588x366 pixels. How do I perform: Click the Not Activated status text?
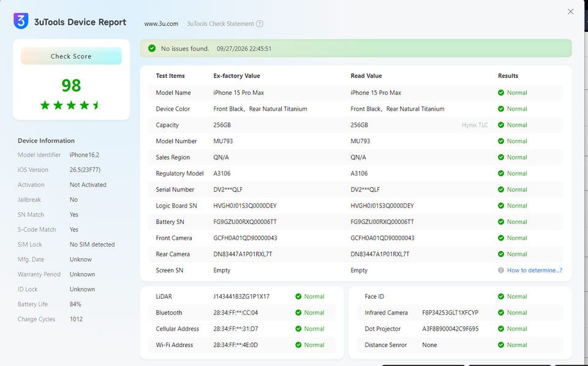88,185
